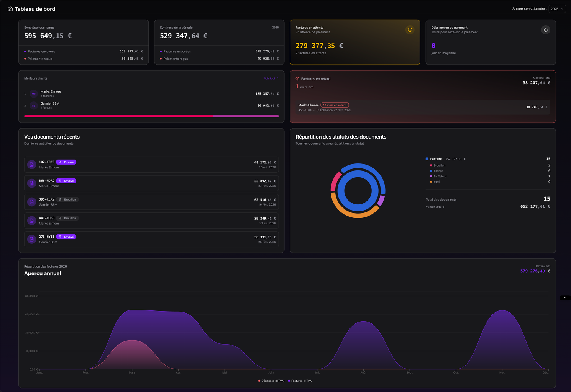Viewport: 571px width, 392px height.
Task: Click the stopwatch icon in Délai moyen de paiement
Action: pos(545,30)
